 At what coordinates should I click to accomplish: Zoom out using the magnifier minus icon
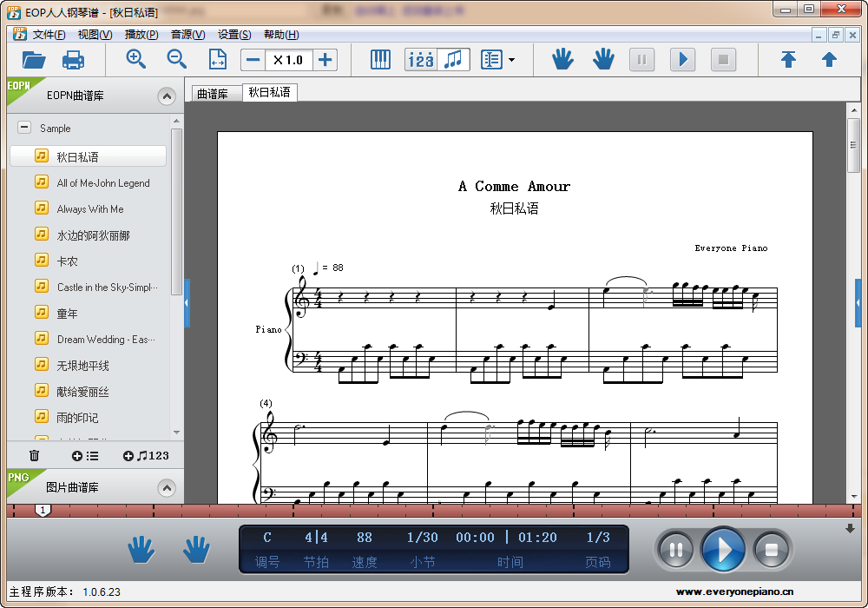[x=176, y=59]
